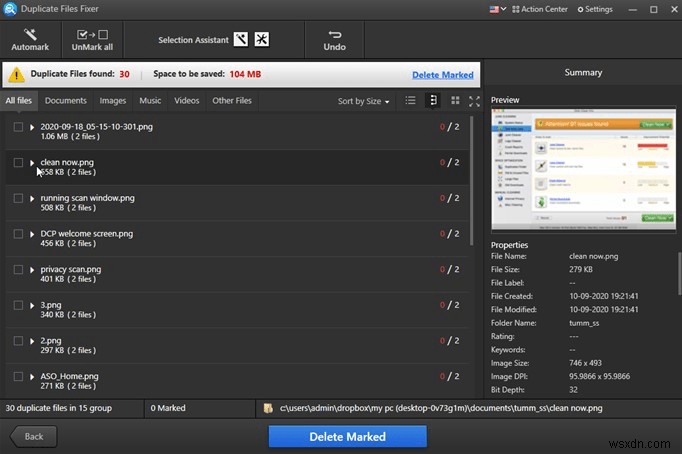Click the Undo button
The image size is (682, 454).
[x=334, y=40]
